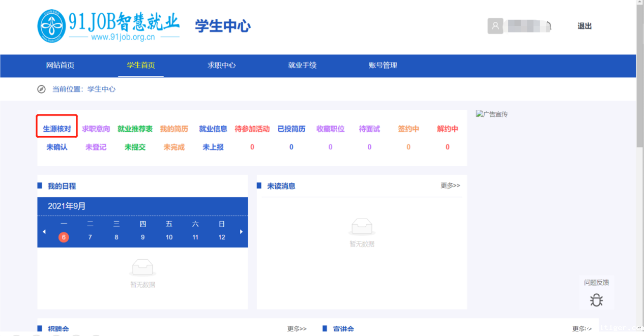The width and height of the screenshot is (644, 336).
Task: Click the empty inbox icon under 未读消息
Action: pos(362,227)
